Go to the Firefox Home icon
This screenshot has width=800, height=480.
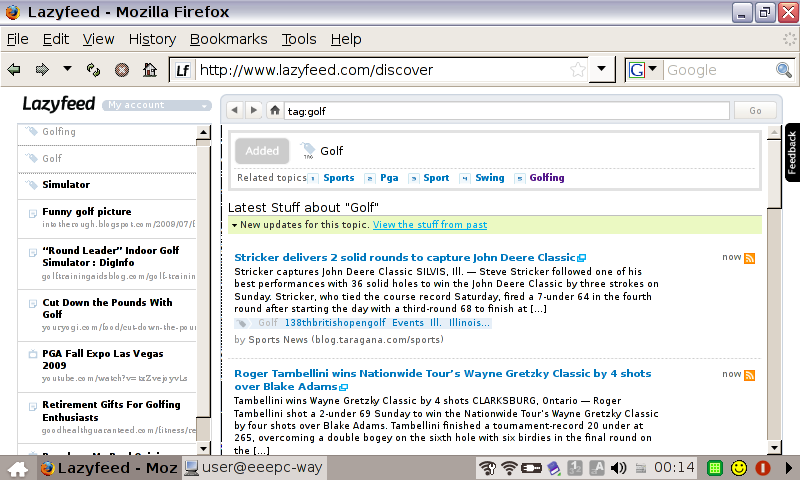click(149, 69)
